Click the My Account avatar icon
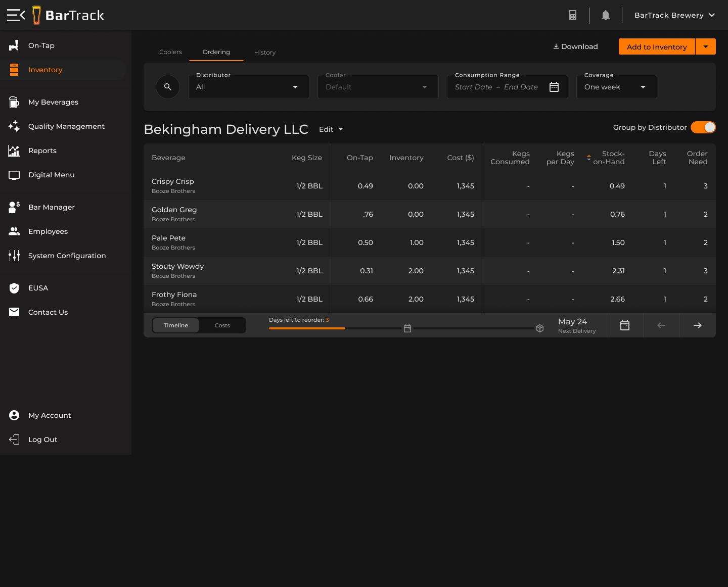Screen dimensions: 728x587 (14, 415)
